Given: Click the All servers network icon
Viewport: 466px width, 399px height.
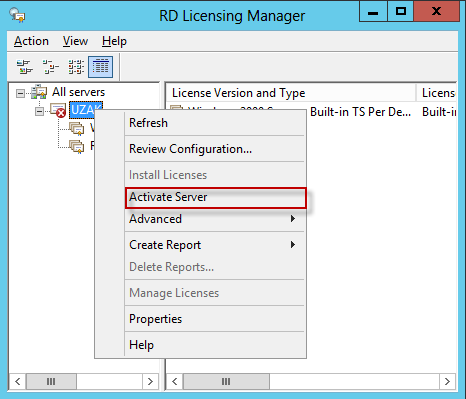Looking at the screenshot, I should [39, 92].
